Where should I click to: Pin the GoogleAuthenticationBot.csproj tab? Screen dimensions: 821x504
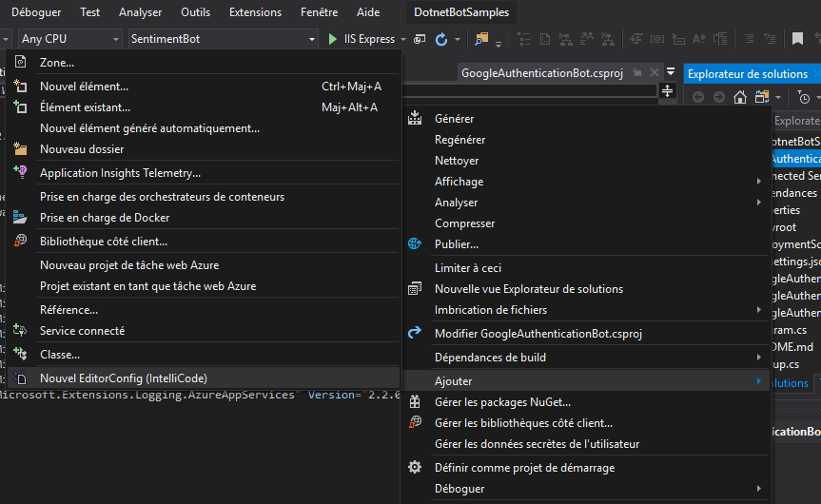coord(637,73)
